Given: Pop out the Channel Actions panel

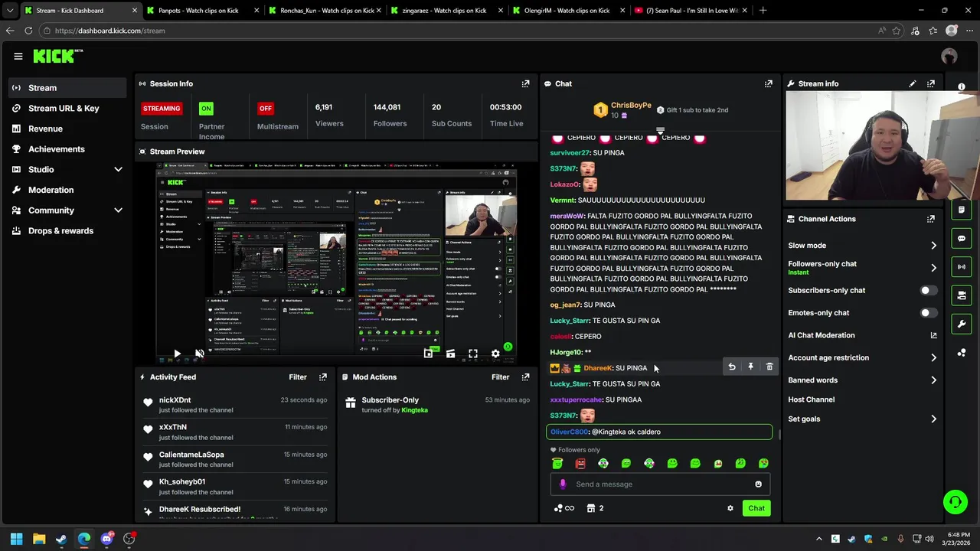Looking at the screenshot, I should pos(930,219).
